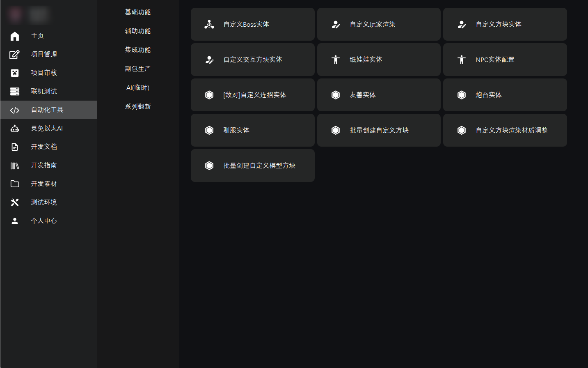Click the robot icon for 灵免以太AI
This screenshot has width=588, height=368.
pos(15,129)
